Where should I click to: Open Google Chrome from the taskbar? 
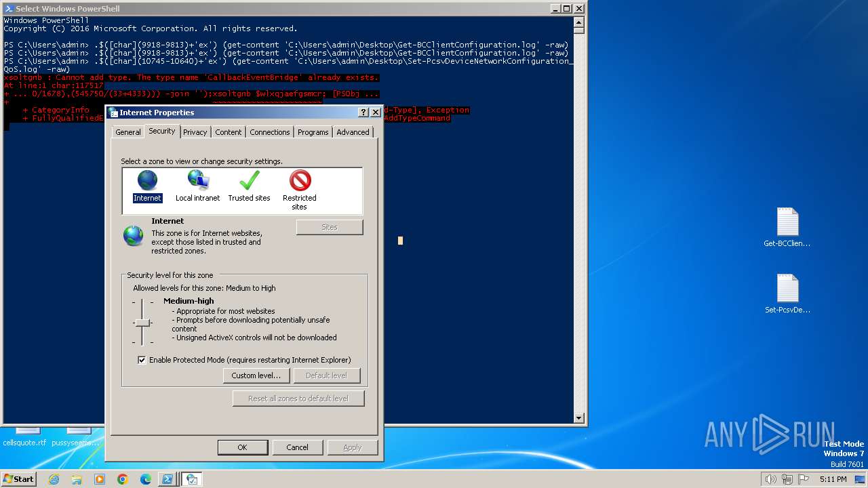pos(123,479)
